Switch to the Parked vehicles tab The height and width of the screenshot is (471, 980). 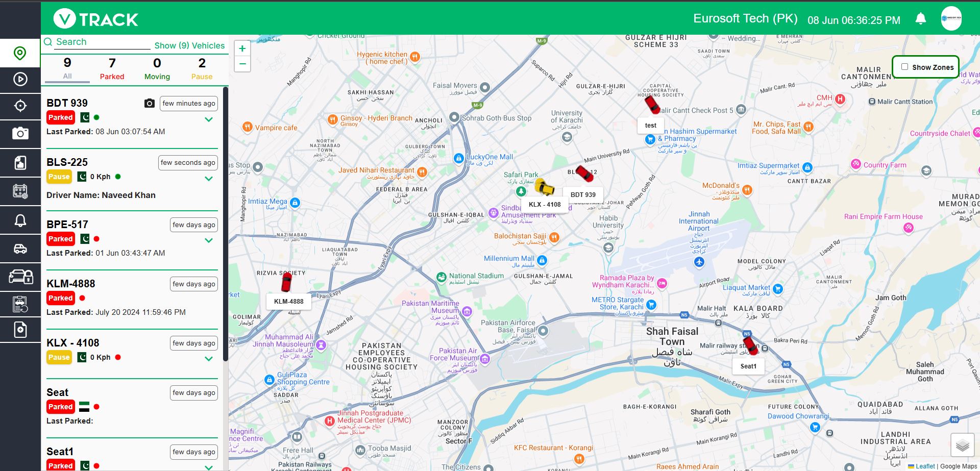[x=112, y=69]
